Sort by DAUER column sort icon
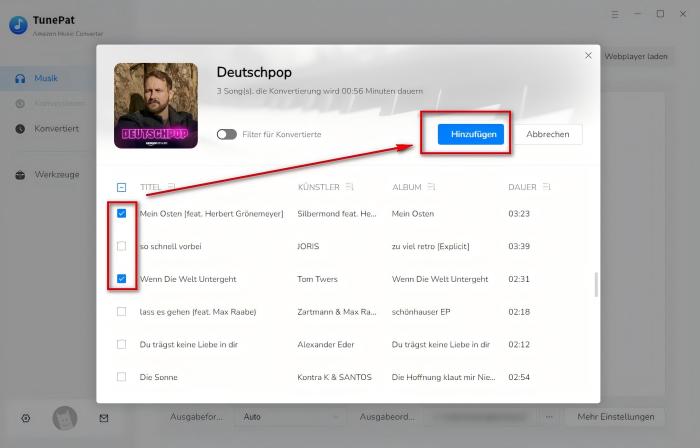Screen dimensions: 700x448 (546, 187)
